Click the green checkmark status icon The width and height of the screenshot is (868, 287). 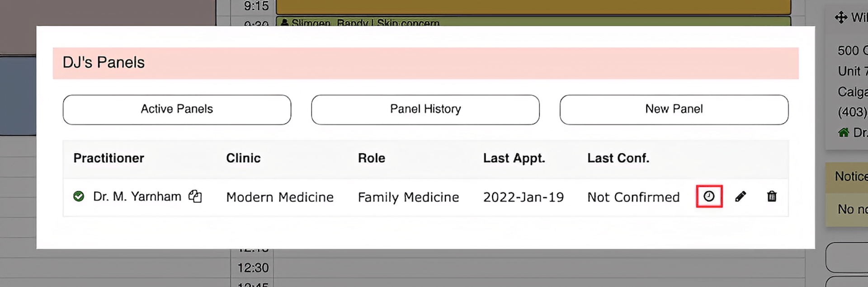pyautogui.click(x=79, y=196)
